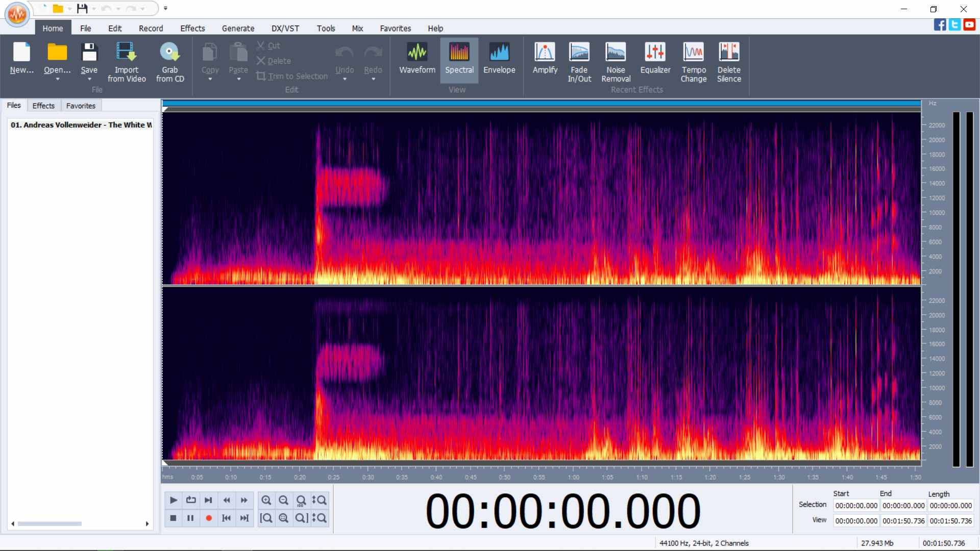Open the Amplify effect
Image resolution: width=980 pixels, height=551 pixels.
pyautogui.click(x=545, y=59)
